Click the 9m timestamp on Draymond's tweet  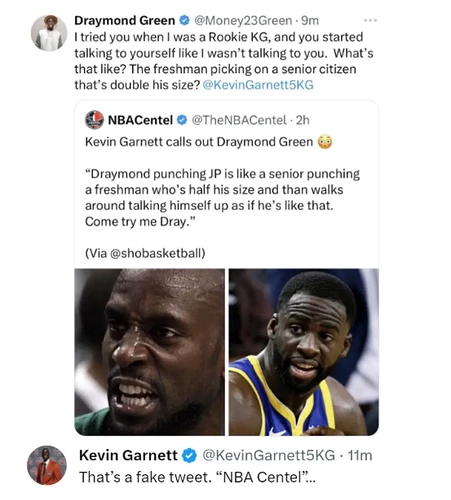(310, 21)
